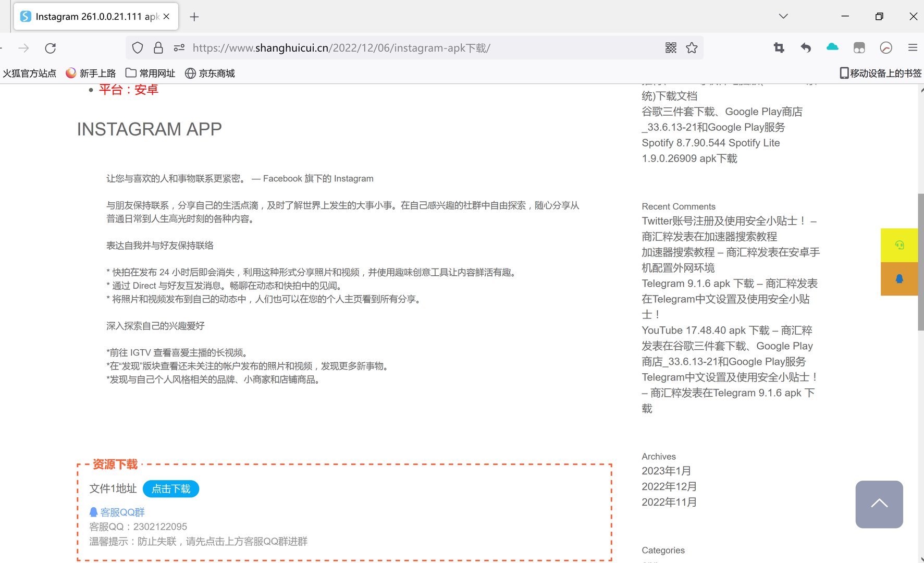Click the lock icon in the address bar

(158, 47)
